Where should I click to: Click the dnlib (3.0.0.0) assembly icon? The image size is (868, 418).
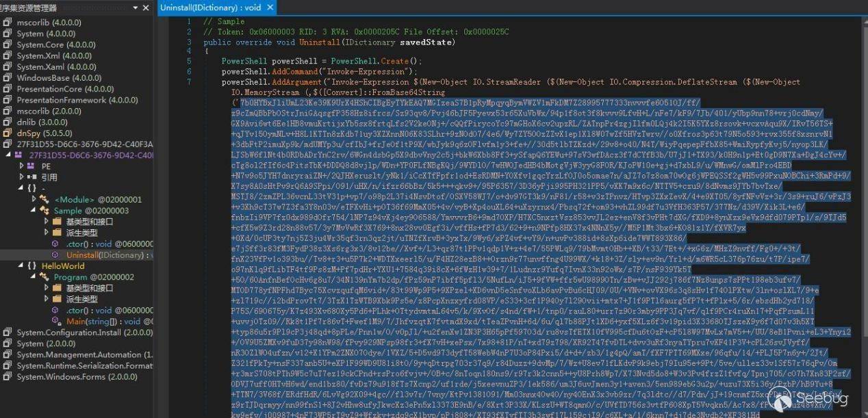coord(8,122)
